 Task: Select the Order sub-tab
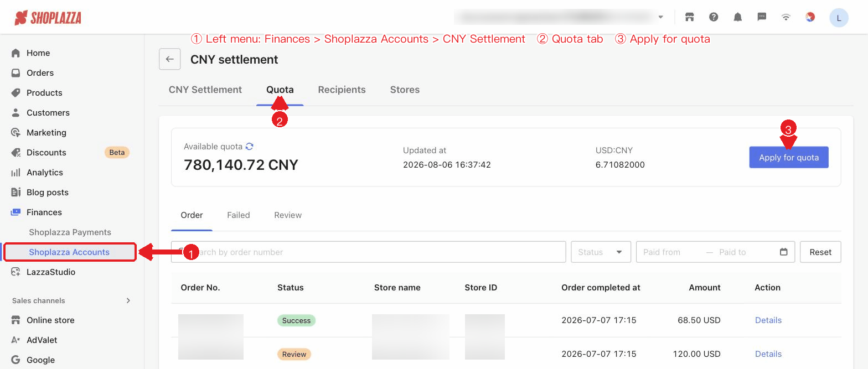192,215
